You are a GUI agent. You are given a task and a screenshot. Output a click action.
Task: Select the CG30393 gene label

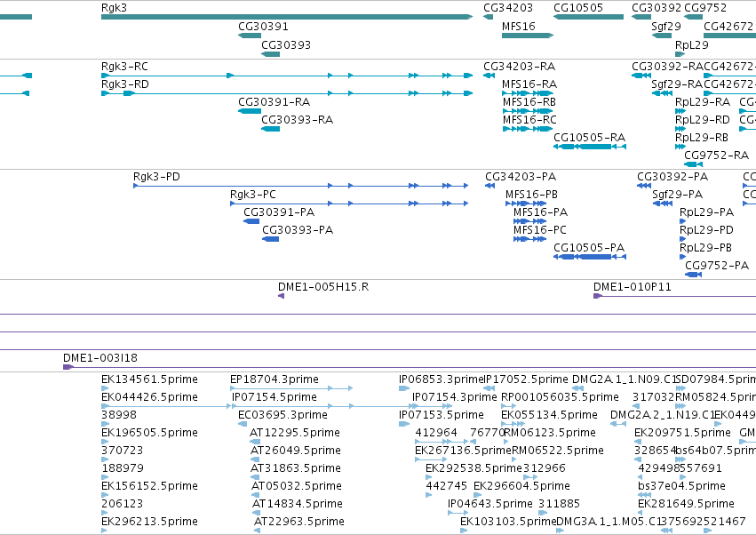pos(286,44)
